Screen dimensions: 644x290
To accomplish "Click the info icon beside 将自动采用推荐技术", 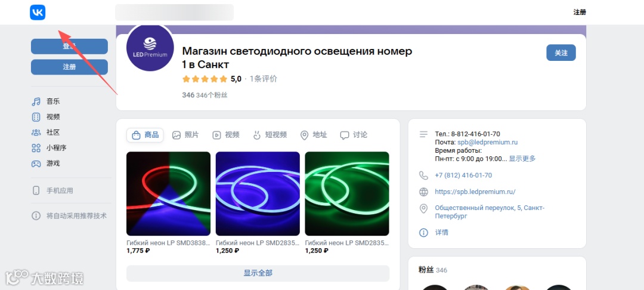I will tap(36, 215).
